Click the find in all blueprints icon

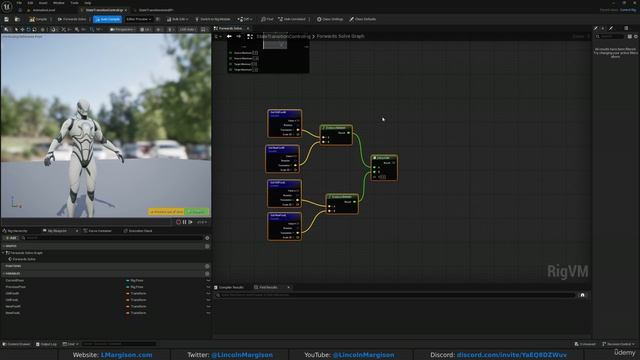coord(582,295)
